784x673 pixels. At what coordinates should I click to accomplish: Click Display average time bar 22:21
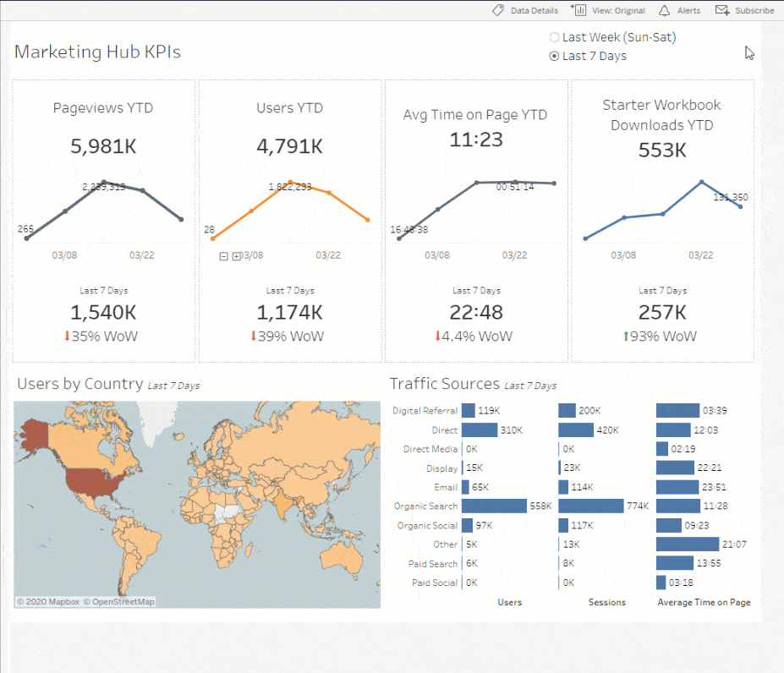676,468
